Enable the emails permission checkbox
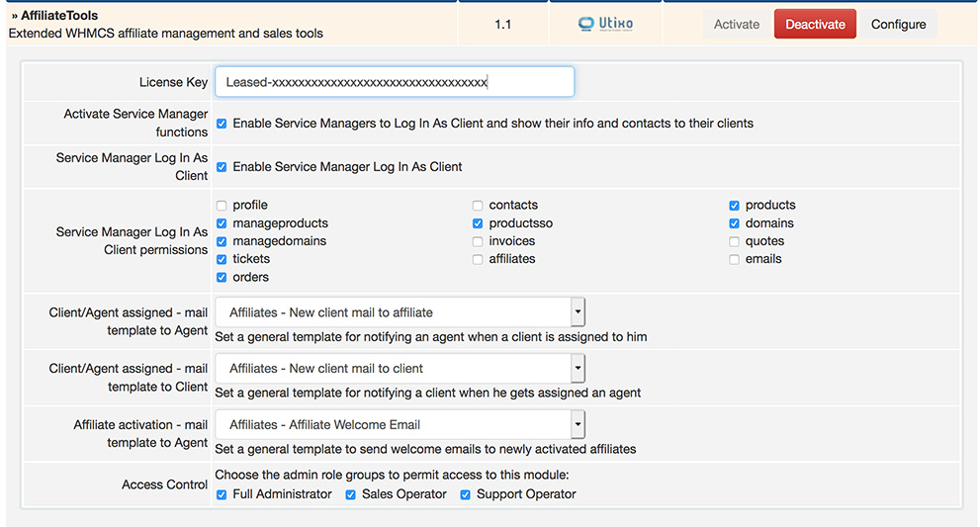 click(734, 259)
